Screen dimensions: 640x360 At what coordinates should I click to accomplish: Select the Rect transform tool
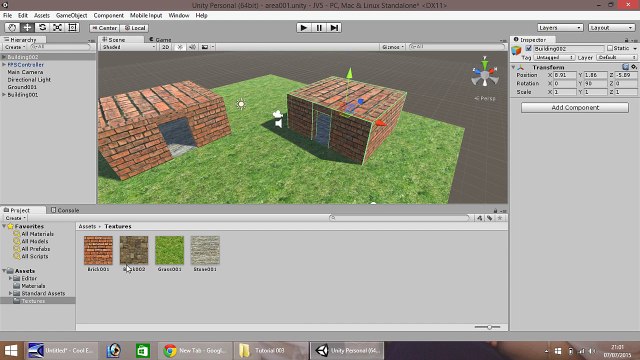click(72, 28)
